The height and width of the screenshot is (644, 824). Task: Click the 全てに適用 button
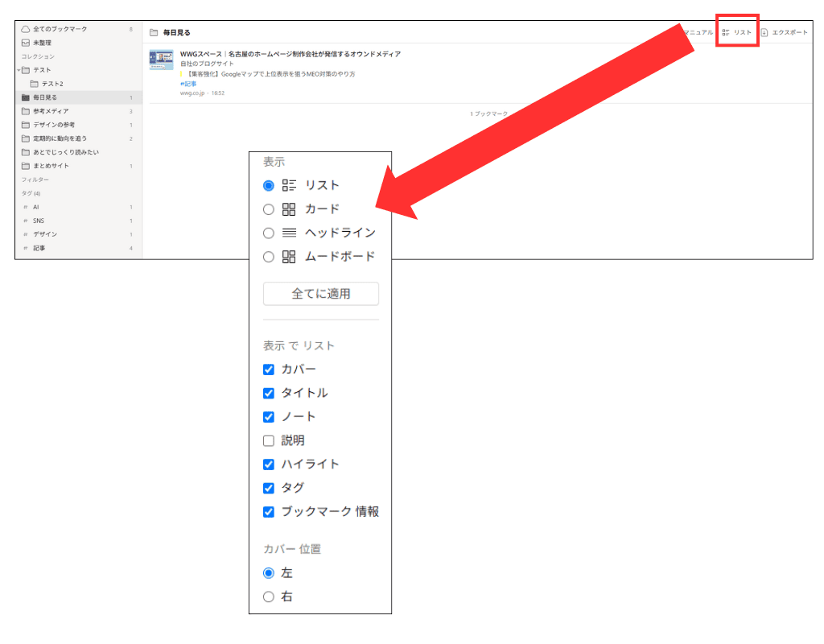coord(320,294)
